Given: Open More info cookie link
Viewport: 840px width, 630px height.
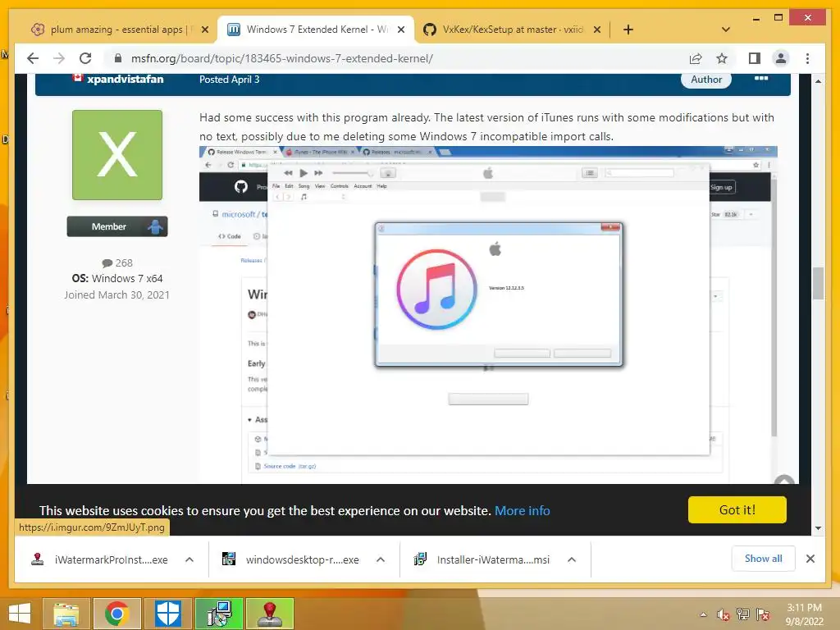Looking at the screenshot, I should coord(523,510).
